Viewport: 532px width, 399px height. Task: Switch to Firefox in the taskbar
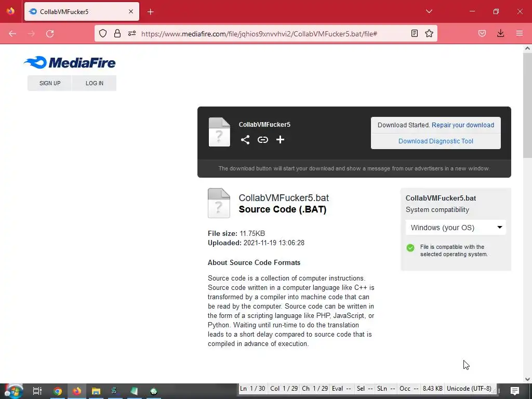pyautogui.click(x=77, y=391)
